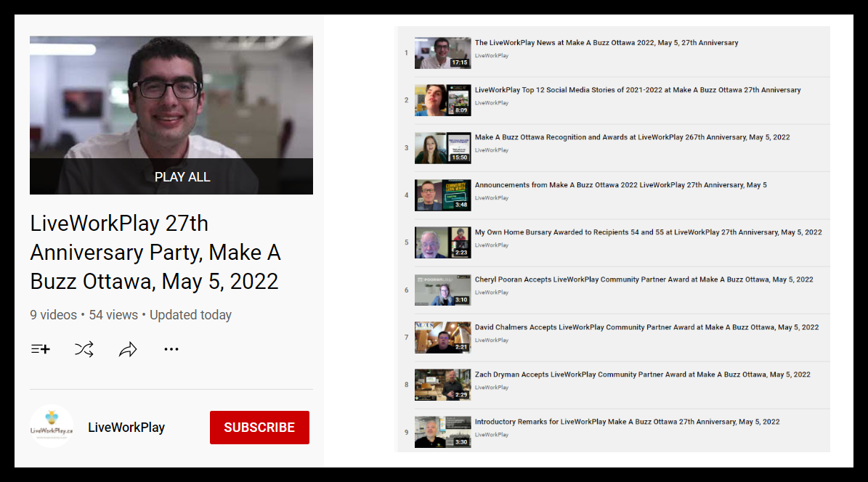This screenshot has height=482, width=868.
Task: Open the LiveWorkPlay channel name link
Action: (126, 428)
